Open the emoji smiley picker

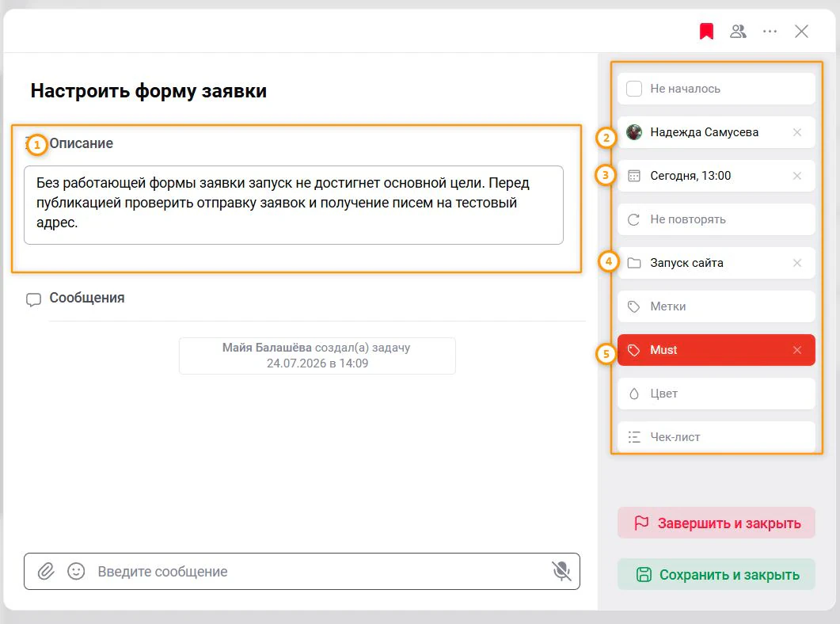(x=76, y=572)
